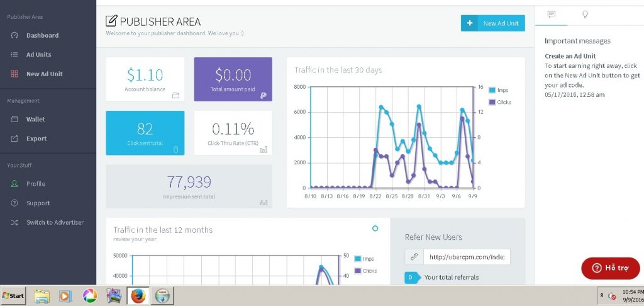Viewport: 644px width, 306px height.
Task: Click Firefox icon in the taskbar
Action: pos(138,296)
